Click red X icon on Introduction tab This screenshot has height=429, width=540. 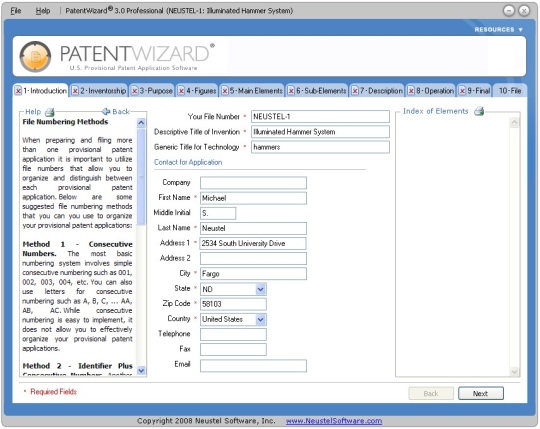(18, 91)
